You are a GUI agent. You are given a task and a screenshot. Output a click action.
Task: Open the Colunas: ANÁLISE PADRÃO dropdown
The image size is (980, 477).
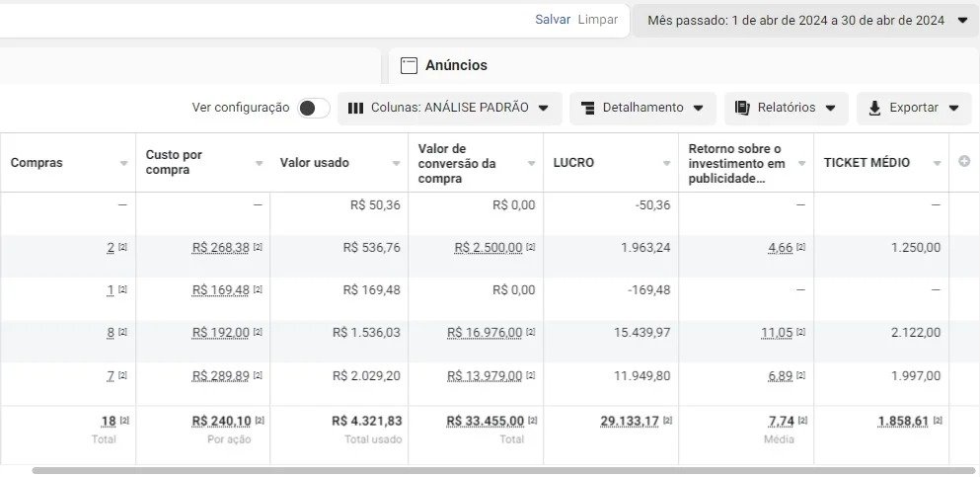pyautogui.click(x=450, y=108)
